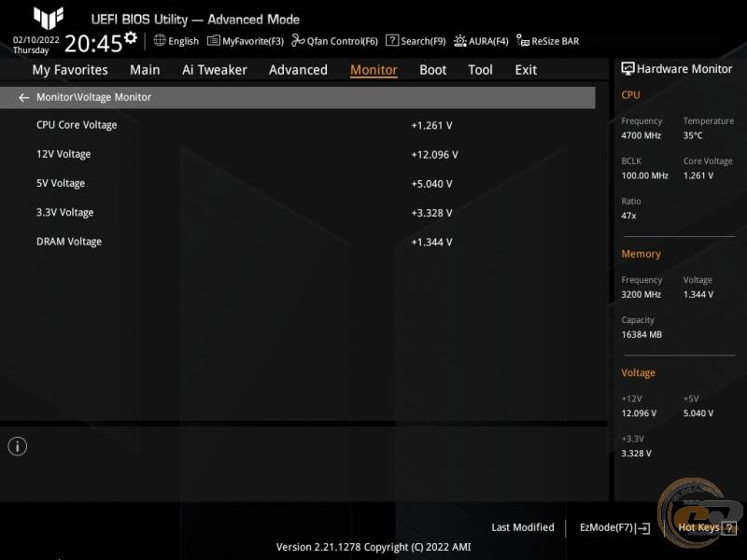Click the 02/10/2022 date

pos(36,40)
